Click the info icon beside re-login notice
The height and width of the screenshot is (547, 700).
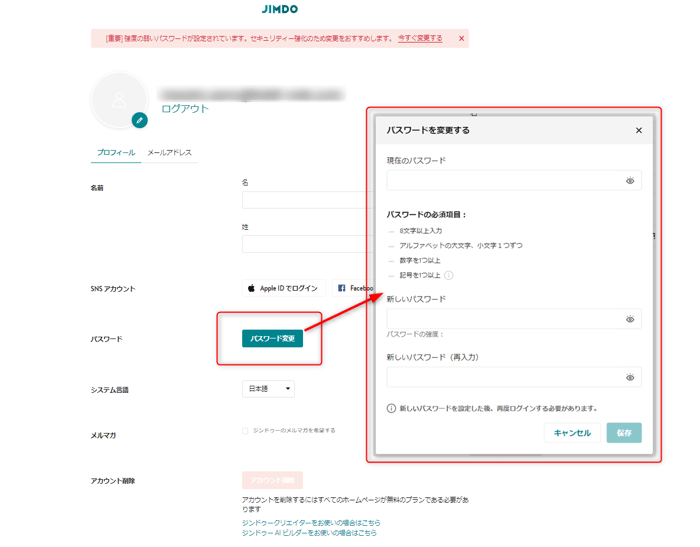click(x=391, y=408)
